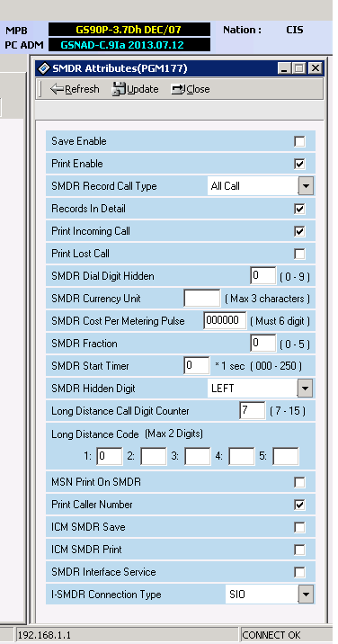Enable MSN Print On SMDR checkbox
The width and height of the screenshot is (338, 644).
[x=300, y=482]
